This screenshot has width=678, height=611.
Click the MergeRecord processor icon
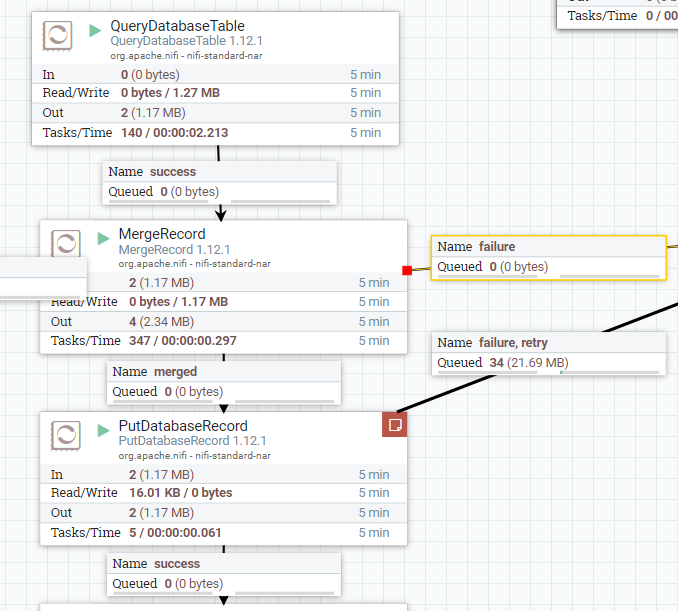[x=66, y=243]
